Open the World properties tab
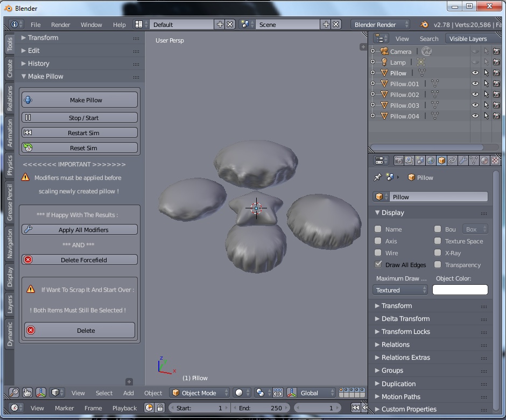Screen dimensions: 506x420 click(x=431, y=160)
